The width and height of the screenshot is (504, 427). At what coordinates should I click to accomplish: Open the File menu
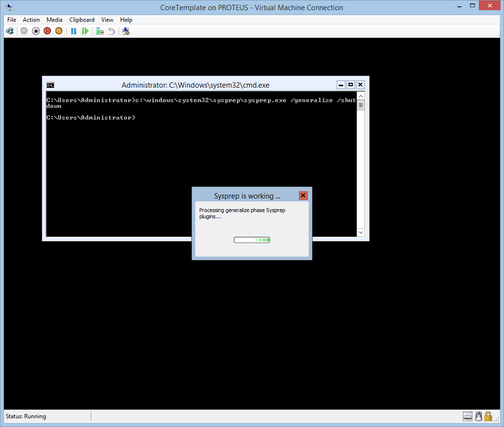pyautogui.click(x=12, y=20)
